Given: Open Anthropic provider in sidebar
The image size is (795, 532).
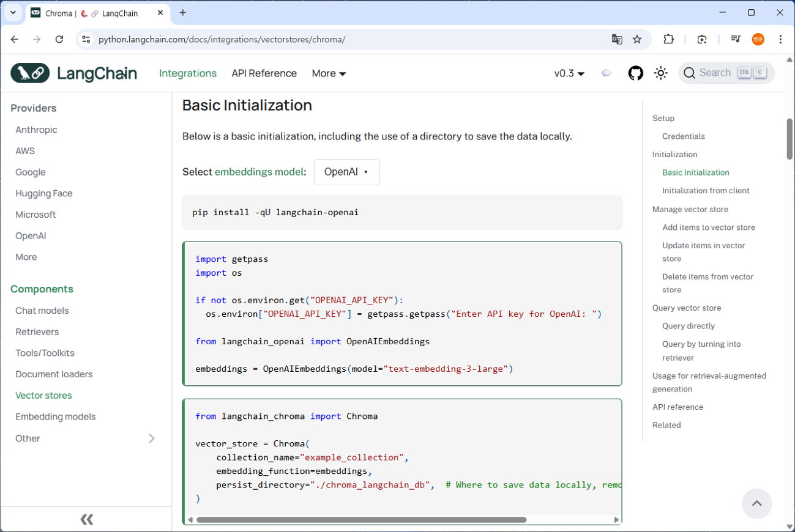Looking at the screenshot, I should pos(36,130).
